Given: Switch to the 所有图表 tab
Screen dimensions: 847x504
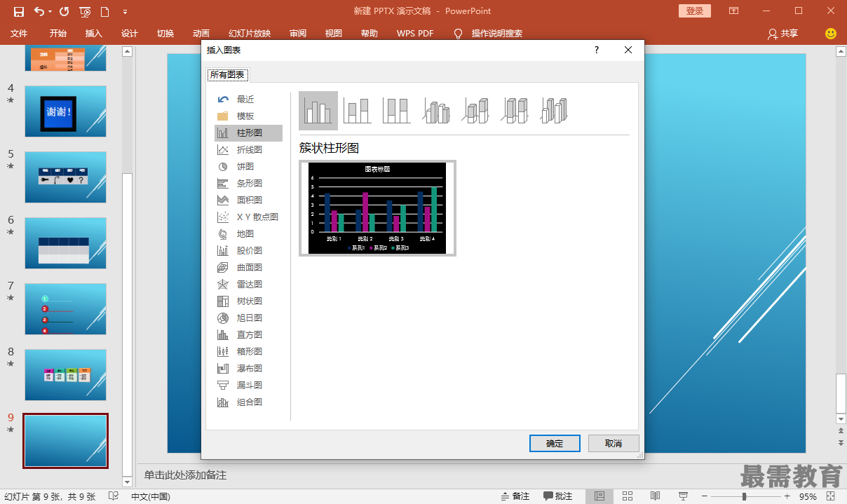Looking at the screenshot, I should tap(228, 75).
